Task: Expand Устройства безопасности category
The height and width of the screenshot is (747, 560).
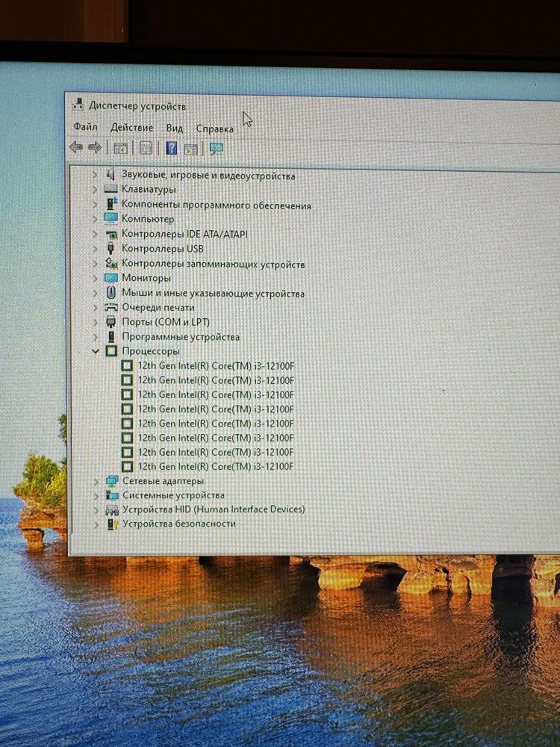Action: tap(96, 524)
